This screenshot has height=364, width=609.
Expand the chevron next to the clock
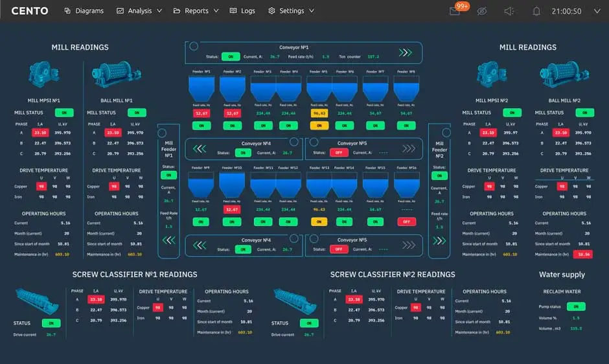click(x=597, y=11)
